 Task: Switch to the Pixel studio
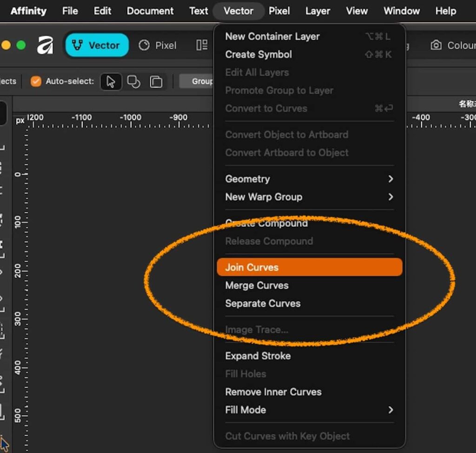tap(158, 46)
